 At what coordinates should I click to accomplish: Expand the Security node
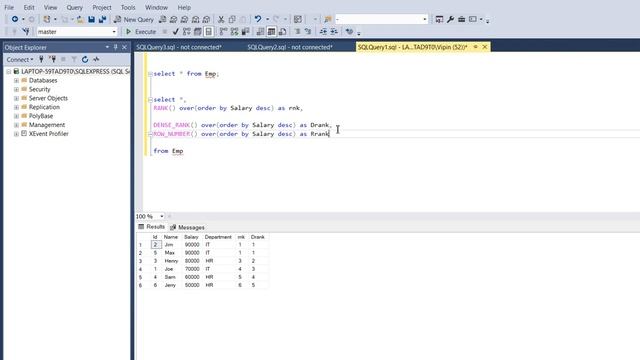16,89
